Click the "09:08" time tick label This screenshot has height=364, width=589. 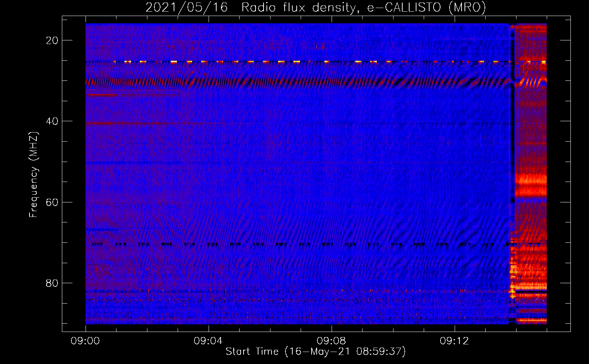pyautogui.click(x=331, y=341)
